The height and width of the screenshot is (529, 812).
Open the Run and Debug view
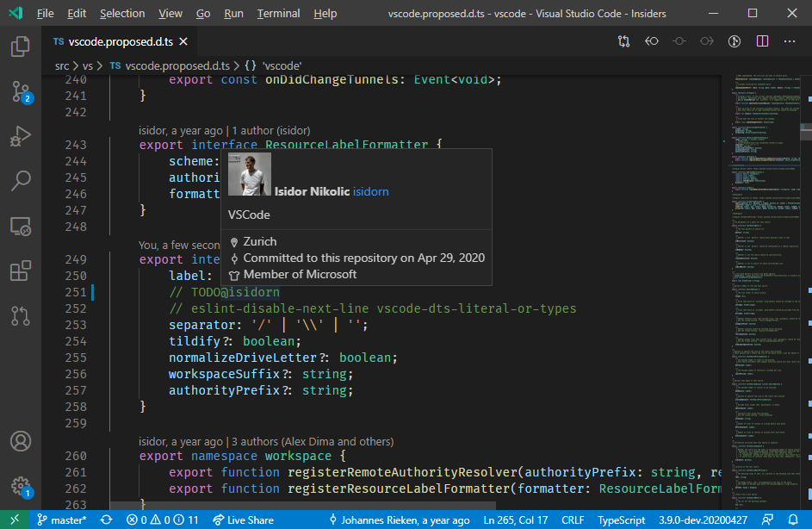[x=21, y=136]
